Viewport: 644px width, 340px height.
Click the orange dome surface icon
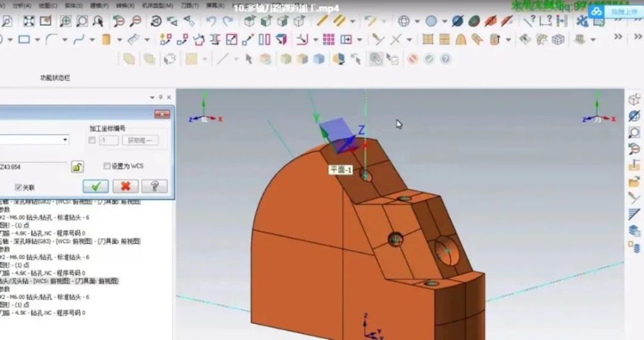tap(461, 39)
